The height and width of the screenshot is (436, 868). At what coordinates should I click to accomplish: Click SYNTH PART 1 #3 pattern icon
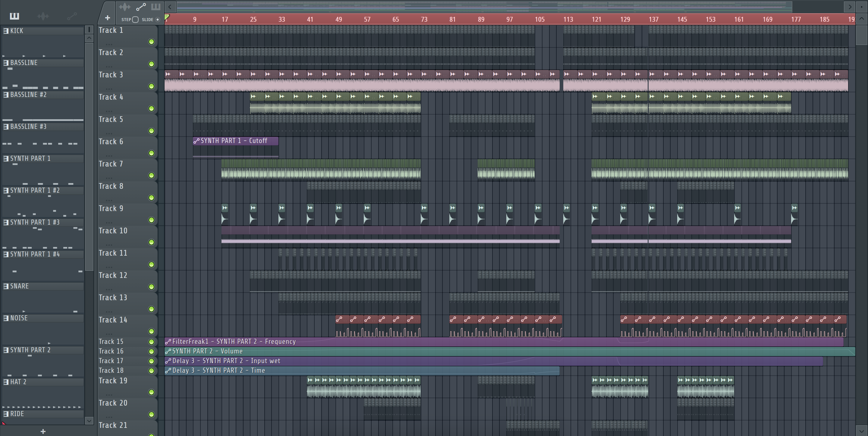coord(6,222)
